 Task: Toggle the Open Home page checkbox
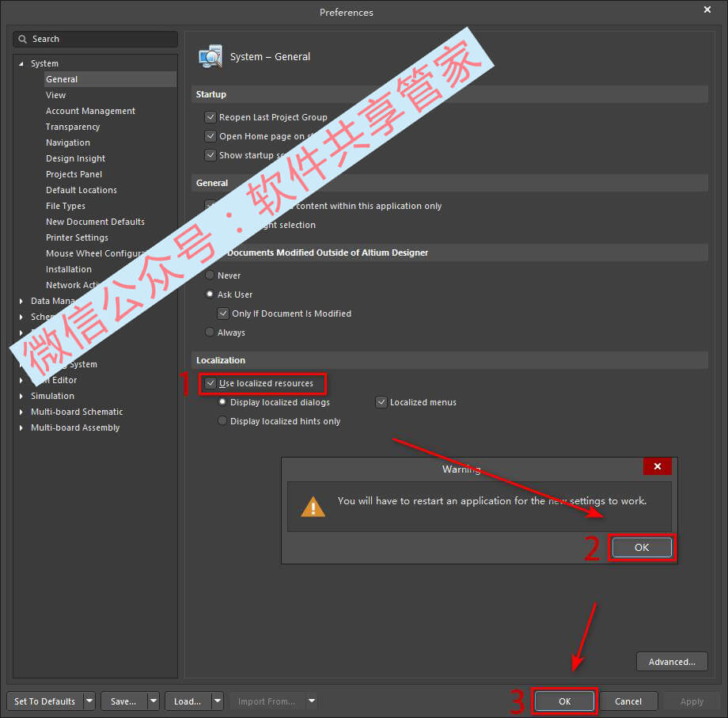[210, 136]
